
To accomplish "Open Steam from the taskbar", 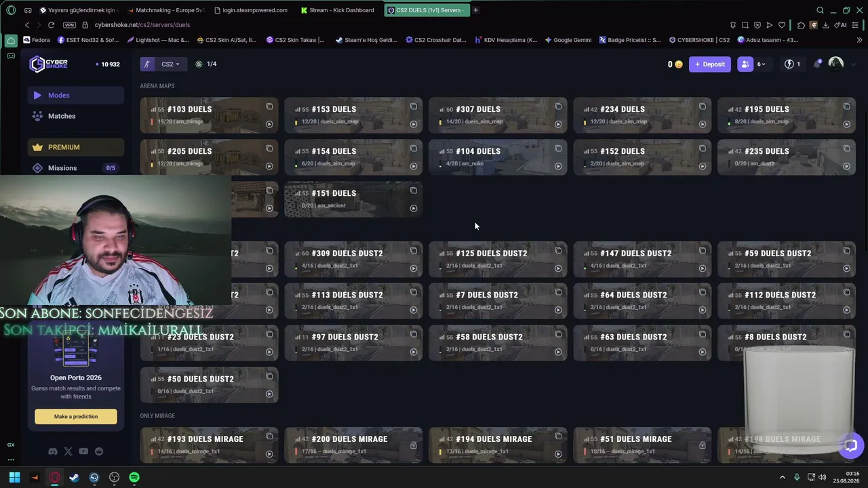I will click(x=75, y=477).
